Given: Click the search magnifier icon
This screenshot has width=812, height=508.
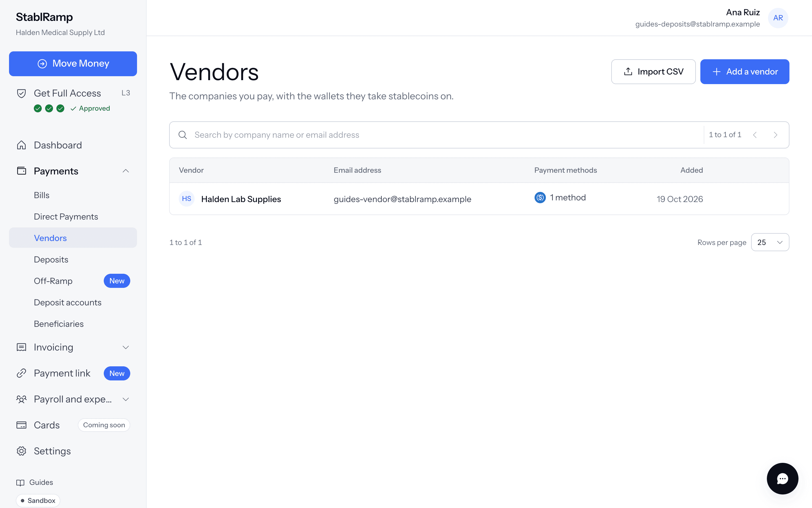Looking at the screenshot, I should click(x=182, y=135).
